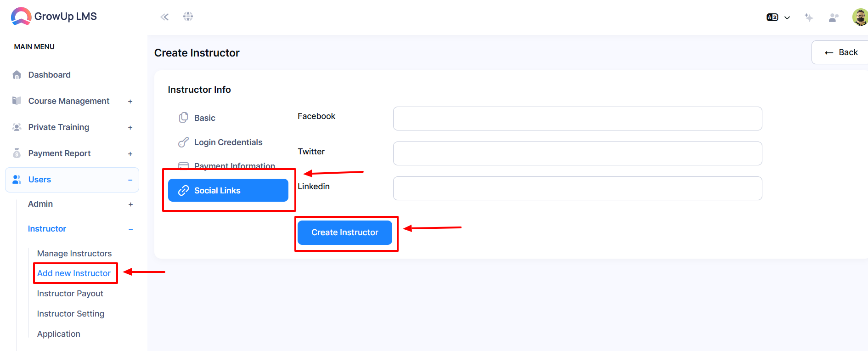Click the Course Management book icon
The width and height of the screenshot is (868, 351).
pos(17,101)
